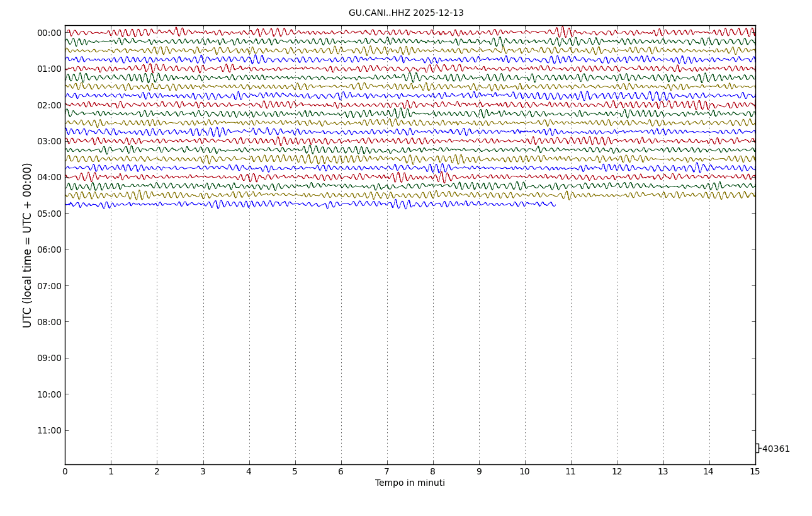
Task: Click the end of the last blue trace
Action: click(x=555, y=204)
